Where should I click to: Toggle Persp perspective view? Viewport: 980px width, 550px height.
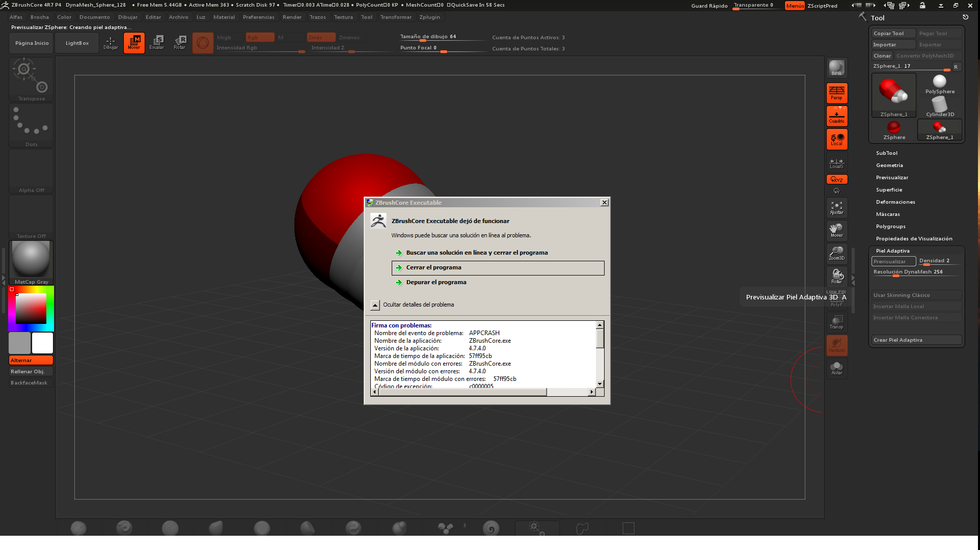pyautogui.click(x=836, y=93)
